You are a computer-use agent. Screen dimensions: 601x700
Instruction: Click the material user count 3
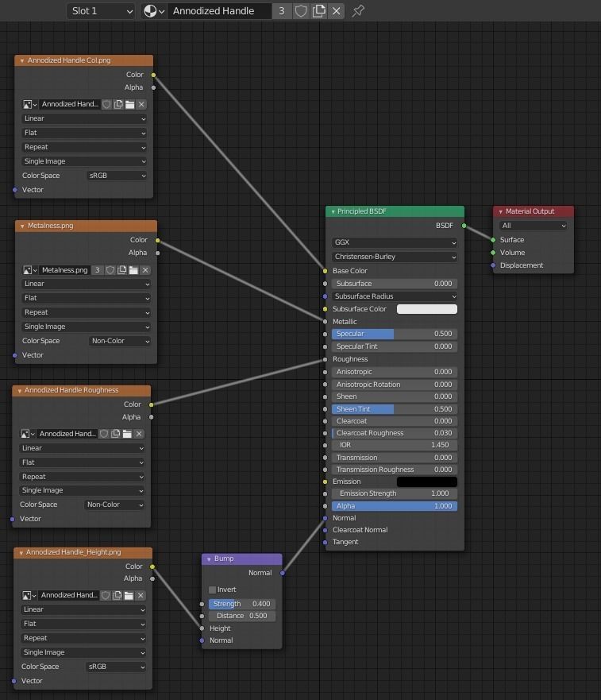[x=282, y=10]
